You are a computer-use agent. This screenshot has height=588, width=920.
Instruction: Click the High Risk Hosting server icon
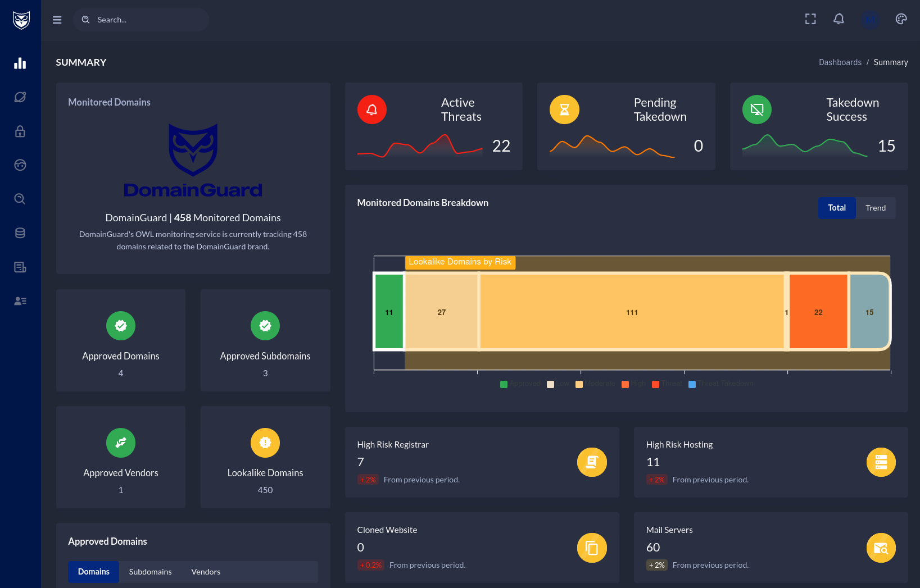pos(881,462)
